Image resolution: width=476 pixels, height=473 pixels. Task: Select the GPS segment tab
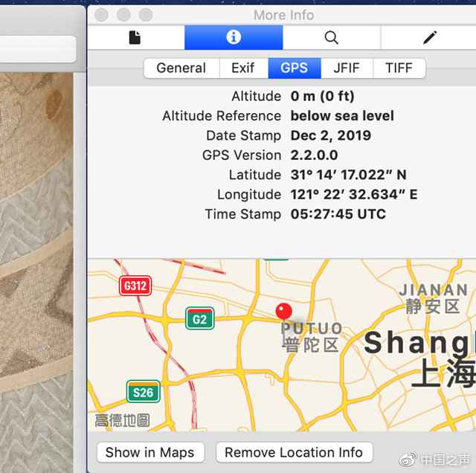[294, 68]
